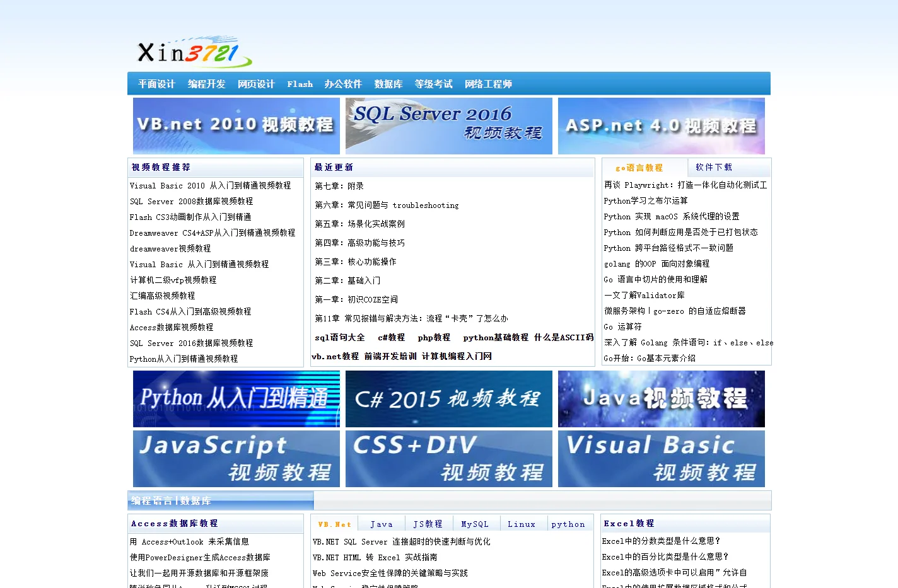Screen dimensions: 898x588
Task: Open 汇编高级视频教程 link
Action: 163,296
